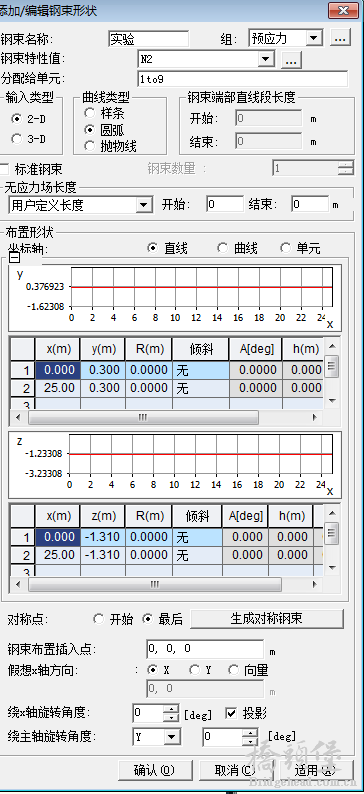Click the 钢束名称 input field
The image size is (364, 794).
click(x=148, y=38)
